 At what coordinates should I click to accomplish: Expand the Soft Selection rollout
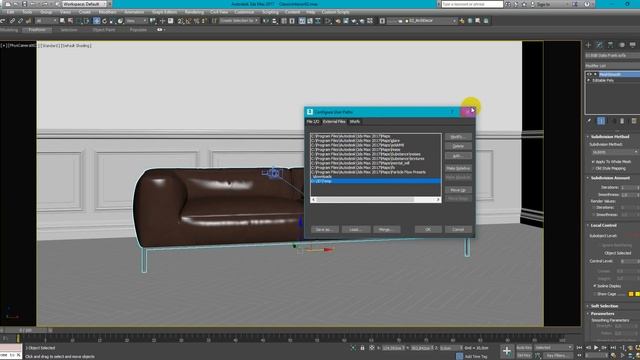pos(604,306)
